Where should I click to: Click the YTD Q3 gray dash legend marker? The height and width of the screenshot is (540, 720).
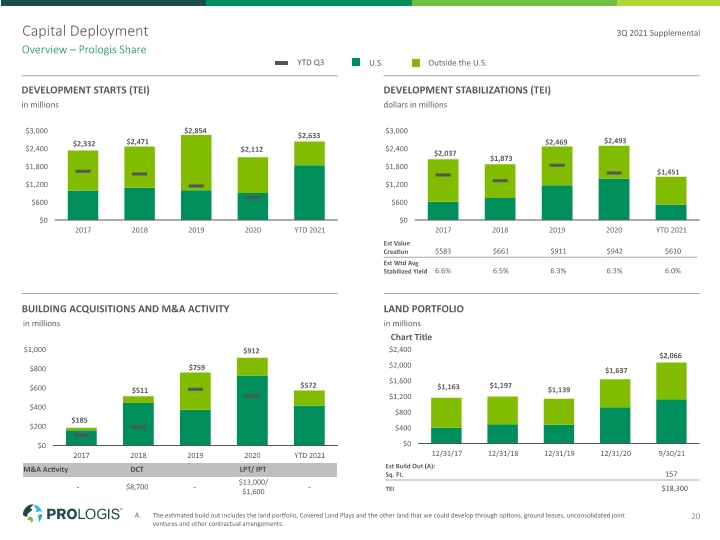281,63
